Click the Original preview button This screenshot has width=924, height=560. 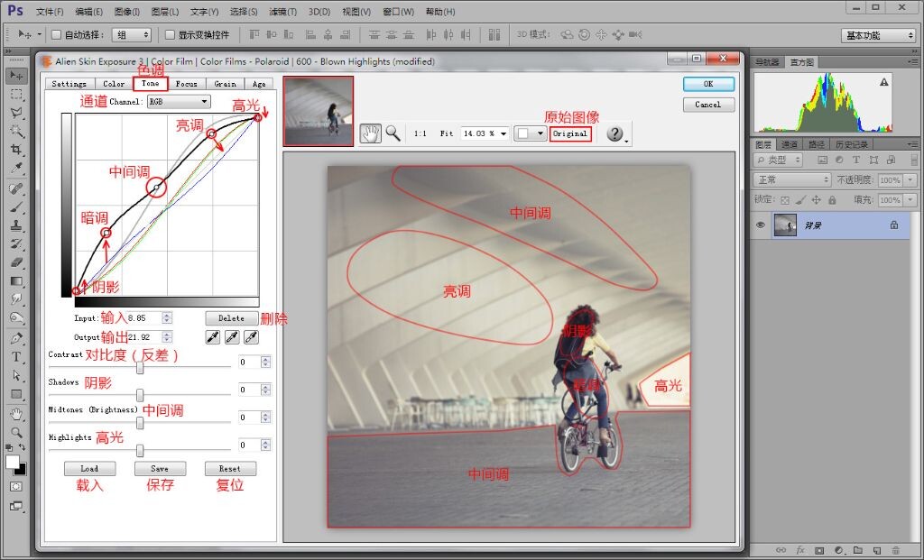(x=570, y=133)
